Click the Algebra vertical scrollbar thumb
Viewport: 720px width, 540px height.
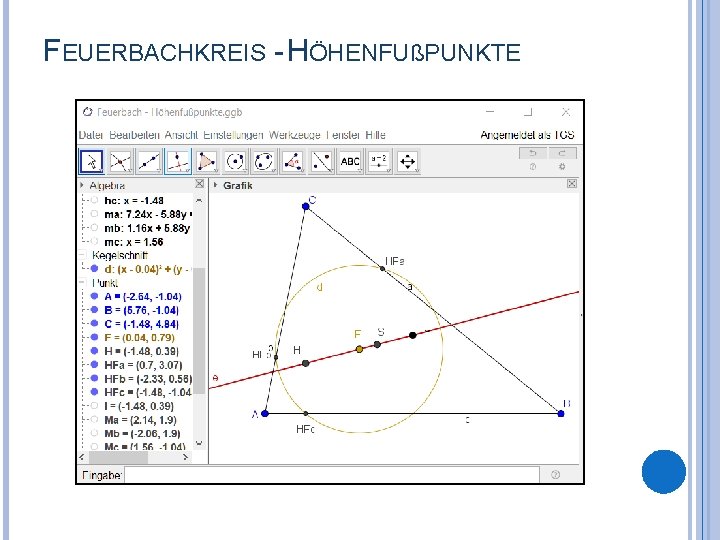199,331
